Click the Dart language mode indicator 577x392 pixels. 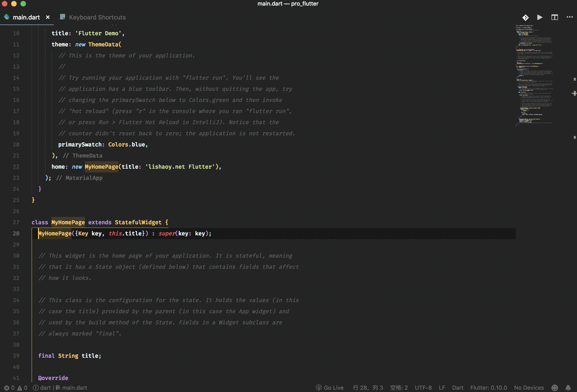(x=457, y=387)
